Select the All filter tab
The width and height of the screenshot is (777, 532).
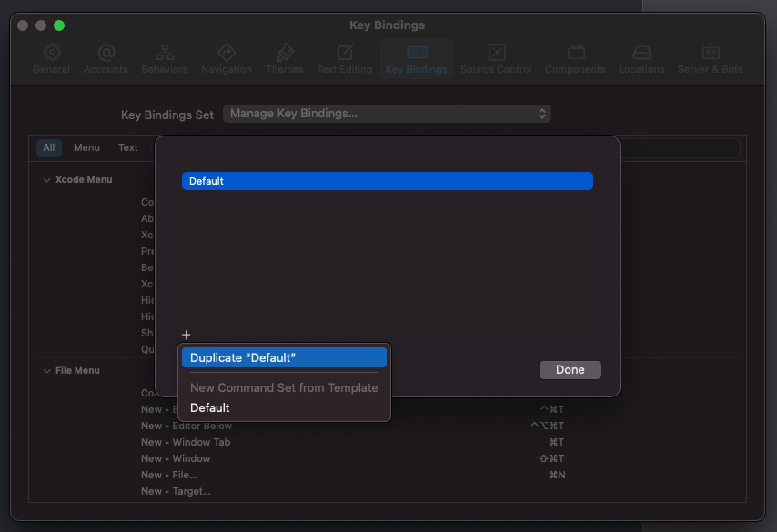48,147
